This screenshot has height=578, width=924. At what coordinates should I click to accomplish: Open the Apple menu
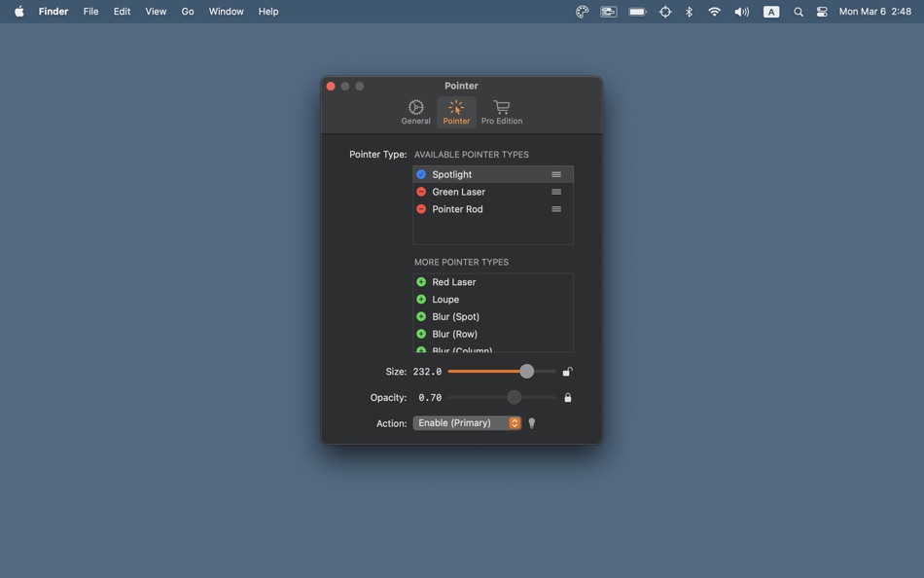18,12
